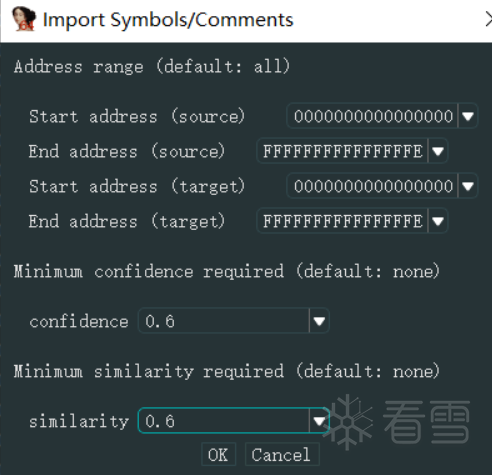Click the confidence value field showing 0.6
Image resolution: width=492 pixels, height=475 pixels.
pos(224,321)
